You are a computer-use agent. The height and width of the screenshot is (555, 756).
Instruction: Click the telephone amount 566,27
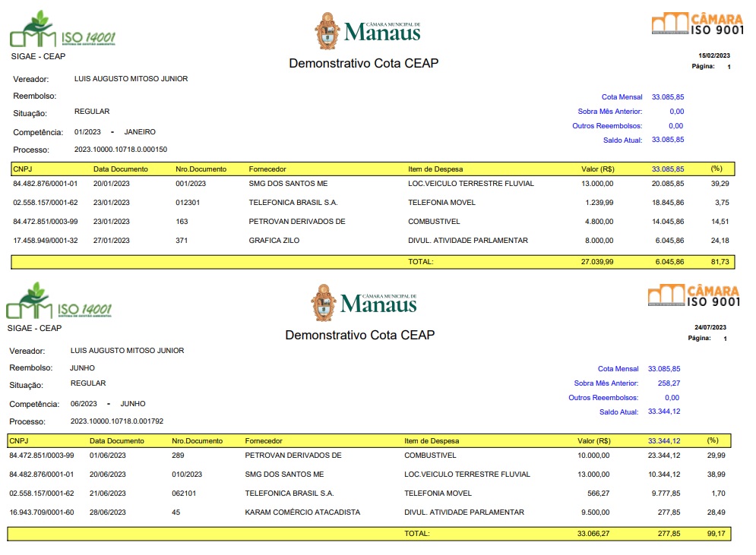click(598, 494)
